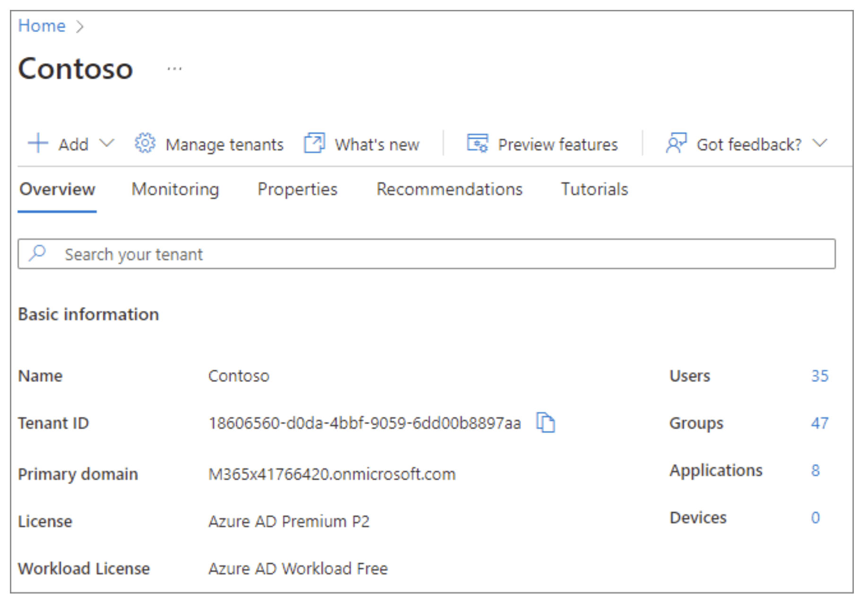The height and width of the screenshot is (611, 868).
Task: Open the Tutorials tab
Action: click(595, 190)
